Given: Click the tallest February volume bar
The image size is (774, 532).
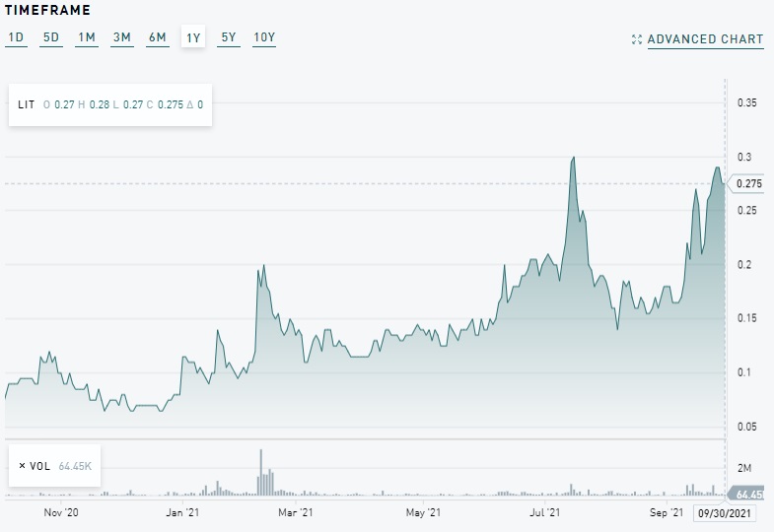Looking at the screenshot, I should tap(261, 472).
